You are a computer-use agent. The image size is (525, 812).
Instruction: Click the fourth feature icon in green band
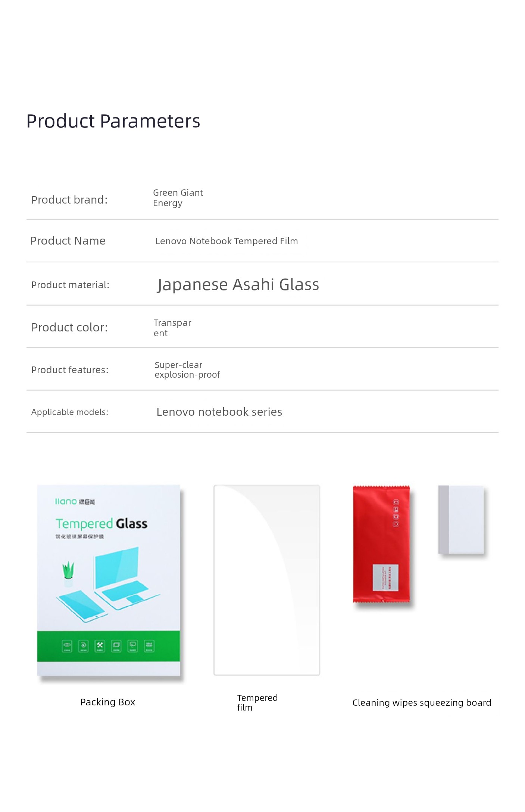[116, 646]
